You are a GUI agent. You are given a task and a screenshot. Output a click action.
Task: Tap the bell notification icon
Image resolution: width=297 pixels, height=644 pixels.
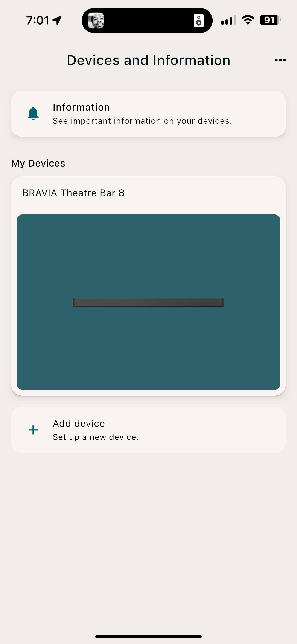pos(33,114)
